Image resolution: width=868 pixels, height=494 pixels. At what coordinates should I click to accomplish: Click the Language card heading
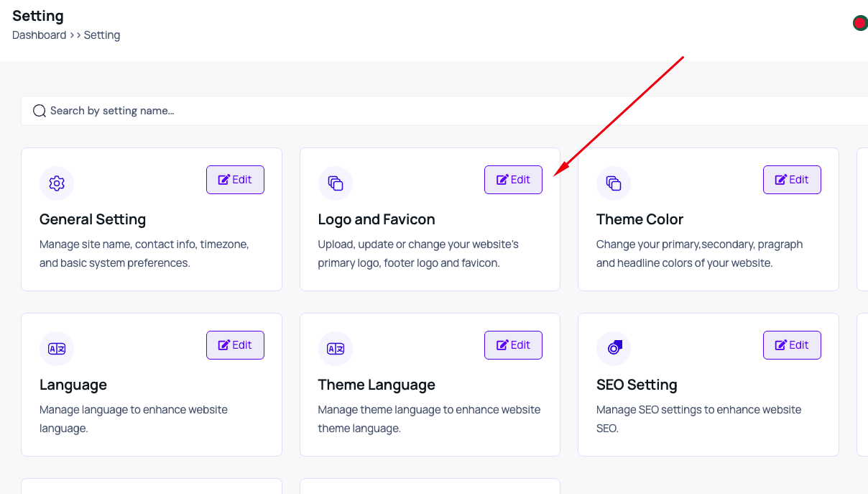tap(73, 385)
